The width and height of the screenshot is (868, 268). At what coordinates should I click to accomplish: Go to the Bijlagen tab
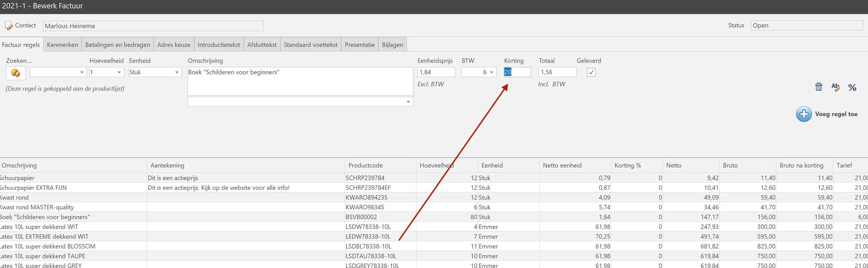pyautogui.click(x=393, y=45)
